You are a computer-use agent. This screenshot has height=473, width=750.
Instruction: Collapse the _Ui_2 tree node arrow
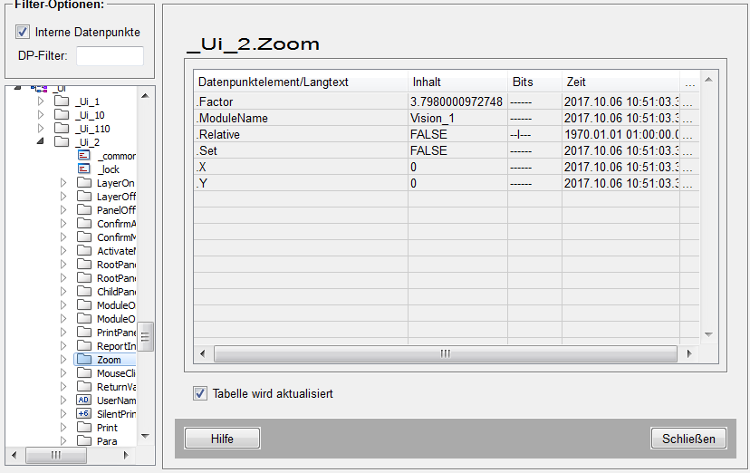(41, 141)
